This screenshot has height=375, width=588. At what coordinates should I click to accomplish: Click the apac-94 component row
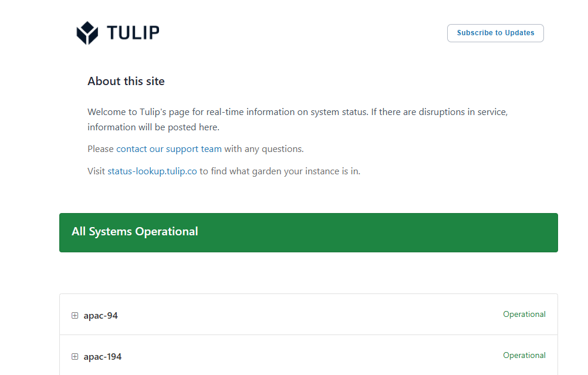(309, 314)
